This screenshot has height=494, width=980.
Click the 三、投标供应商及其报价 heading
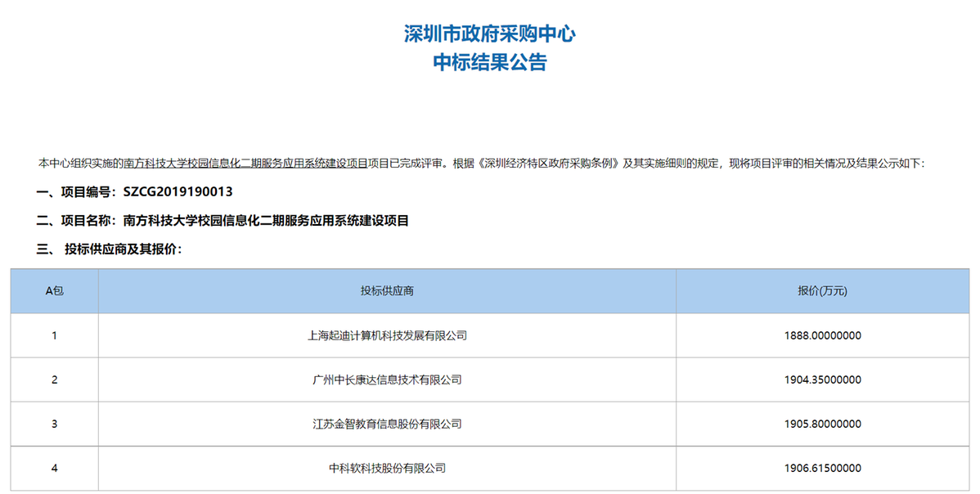[110, 249]
